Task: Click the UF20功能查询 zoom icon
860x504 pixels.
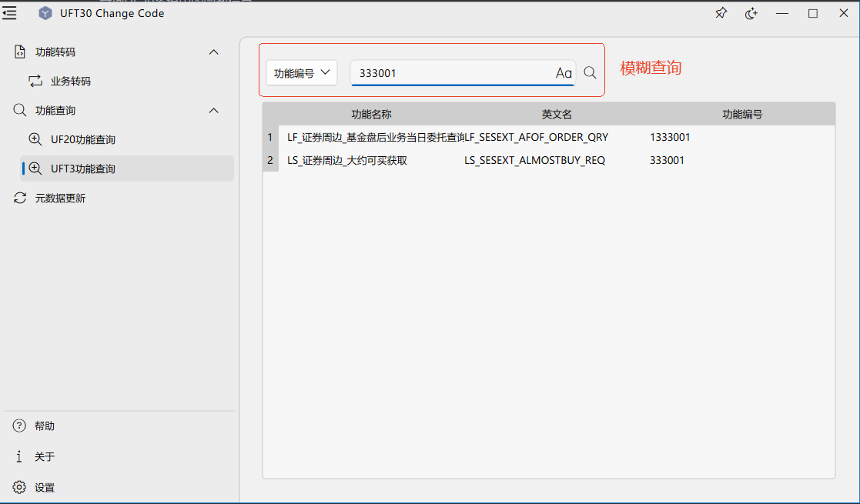Action: tap(35, 139)
